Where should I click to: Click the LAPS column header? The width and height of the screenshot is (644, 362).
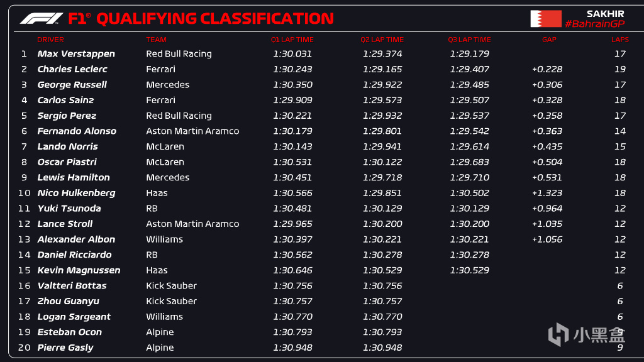[619, 40]
